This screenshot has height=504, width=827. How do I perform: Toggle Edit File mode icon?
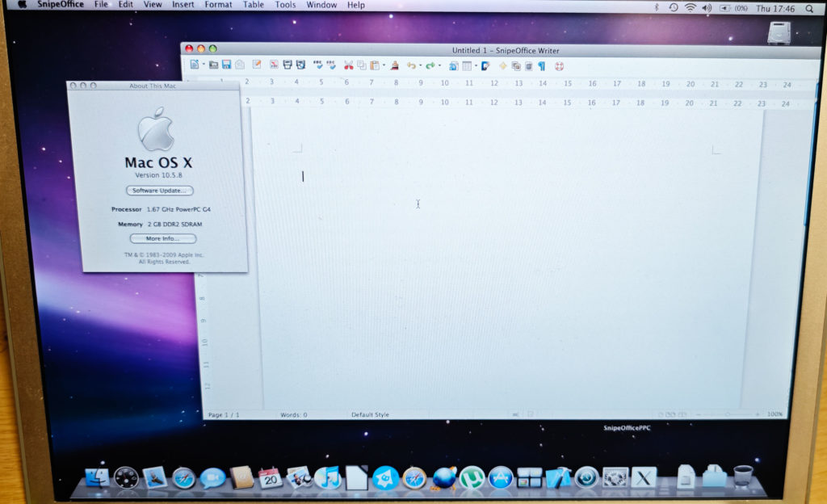pos(257,65)
